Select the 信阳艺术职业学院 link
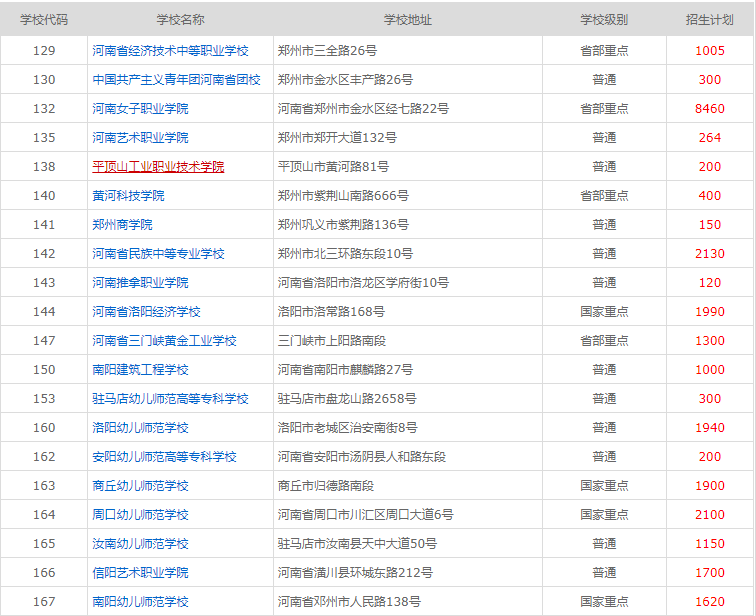This screenshot has height=616, width=756. click(x=140, y=572)
